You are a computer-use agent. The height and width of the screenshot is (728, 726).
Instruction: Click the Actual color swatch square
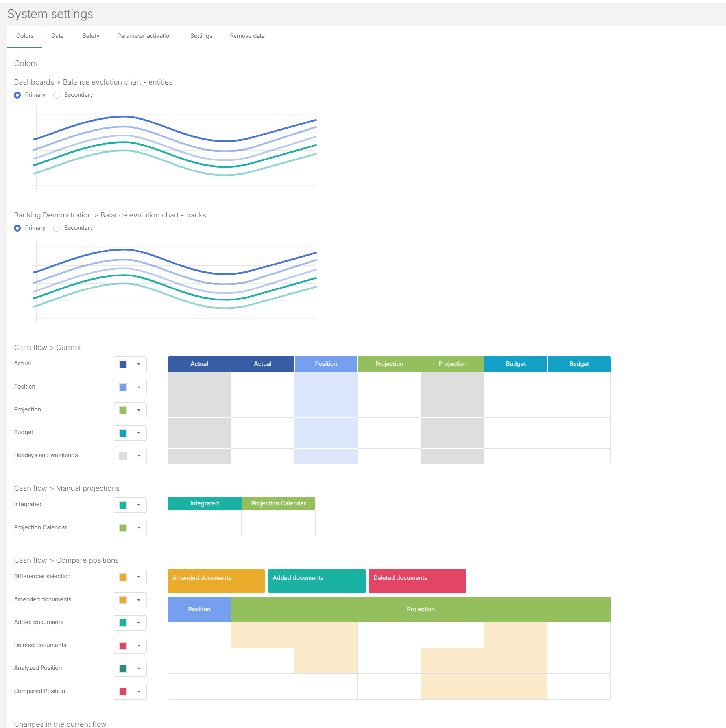point(123,364)
